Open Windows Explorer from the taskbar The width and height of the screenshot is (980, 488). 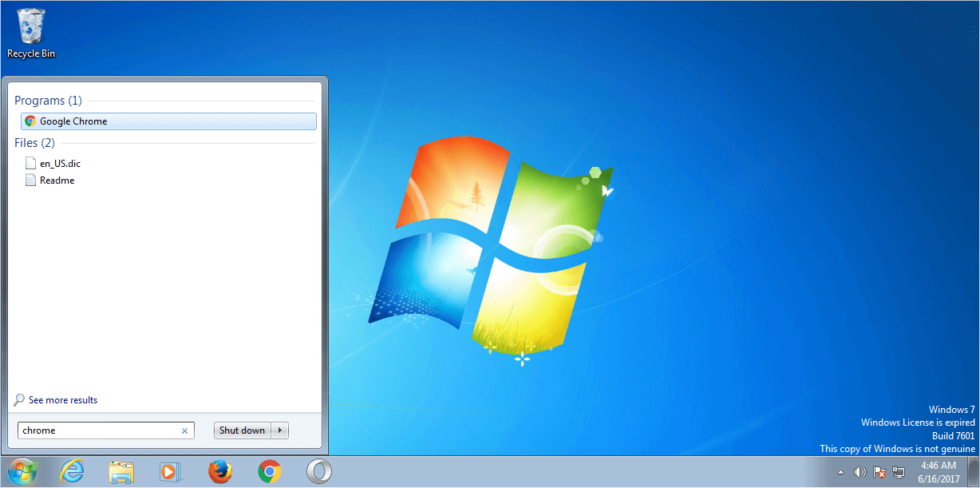pos(121,472)
